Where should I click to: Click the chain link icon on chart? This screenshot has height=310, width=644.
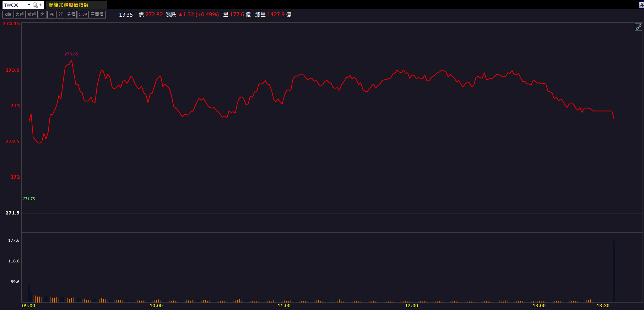pyautogui.click(x=638, y=27)
